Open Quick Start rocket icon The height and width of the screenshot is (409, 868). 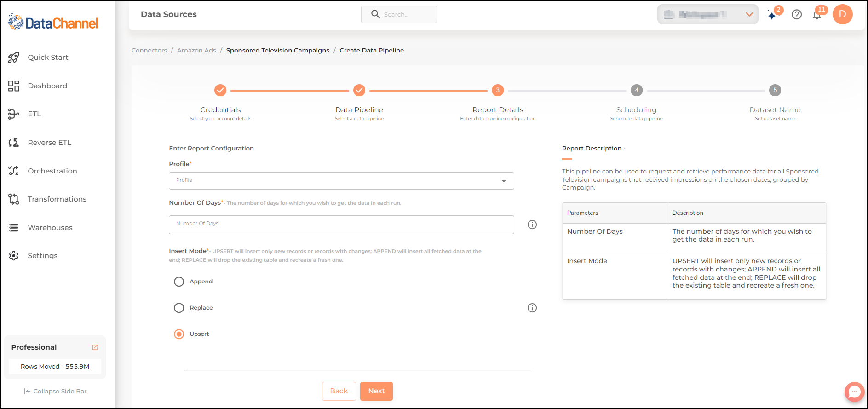(x=14, y=58)
